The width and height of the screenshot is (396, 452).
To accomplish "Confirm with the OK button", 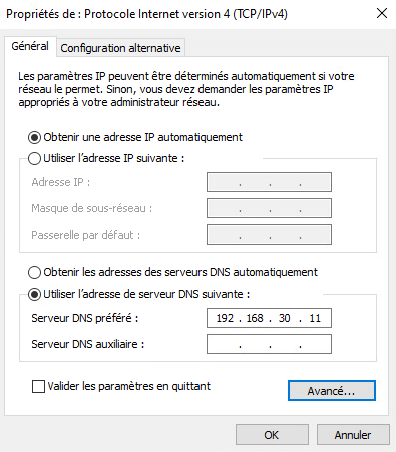I will (272, 435).
